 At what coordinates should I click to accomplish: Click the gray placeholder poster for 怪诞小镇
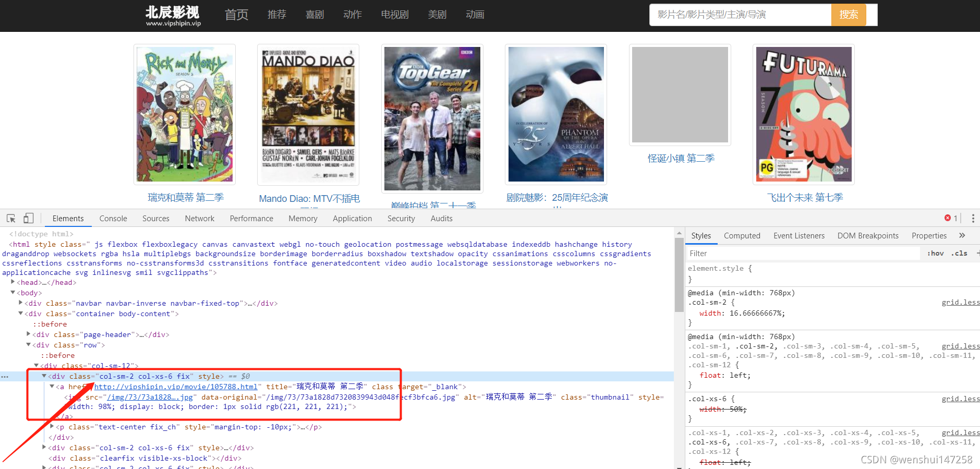tap(680, 94)
